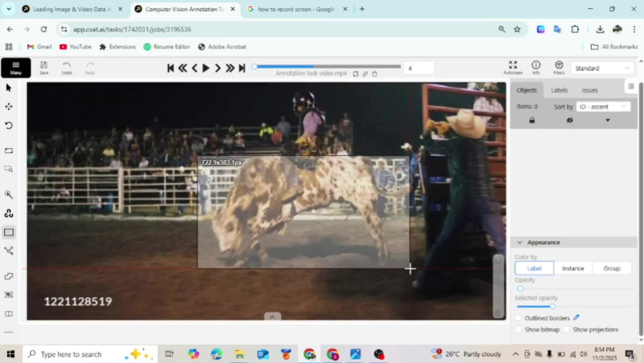The image size is (644, 363).
Task: Expand more sidebar tools ellipsis
Action: click(8, 332)
